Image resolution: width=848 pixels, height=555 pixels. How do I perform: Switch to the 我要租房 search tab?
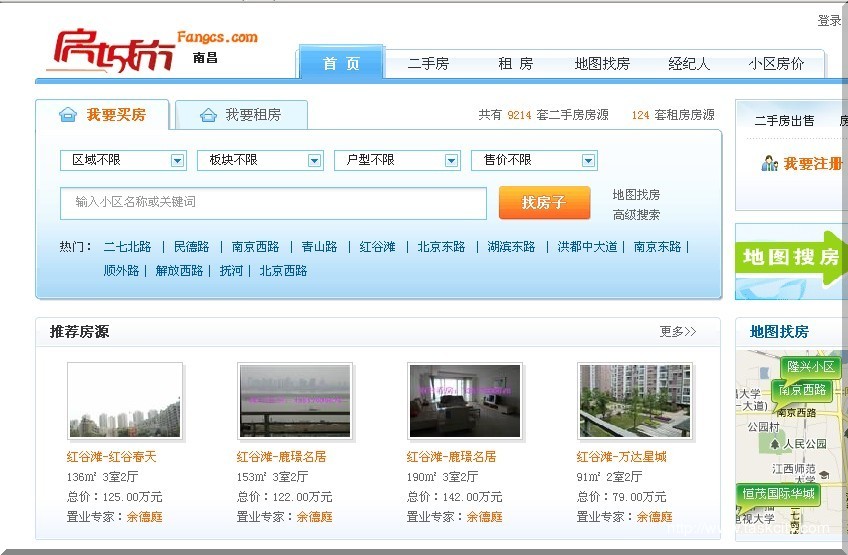coord(241,115)
